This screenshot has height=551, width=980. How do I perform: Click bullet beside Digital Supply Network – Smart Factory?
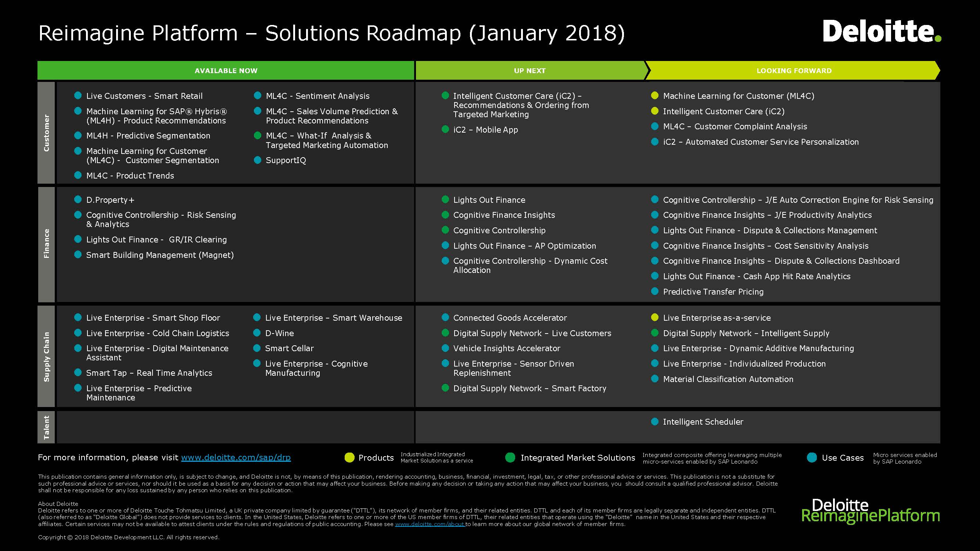point(445,388)
